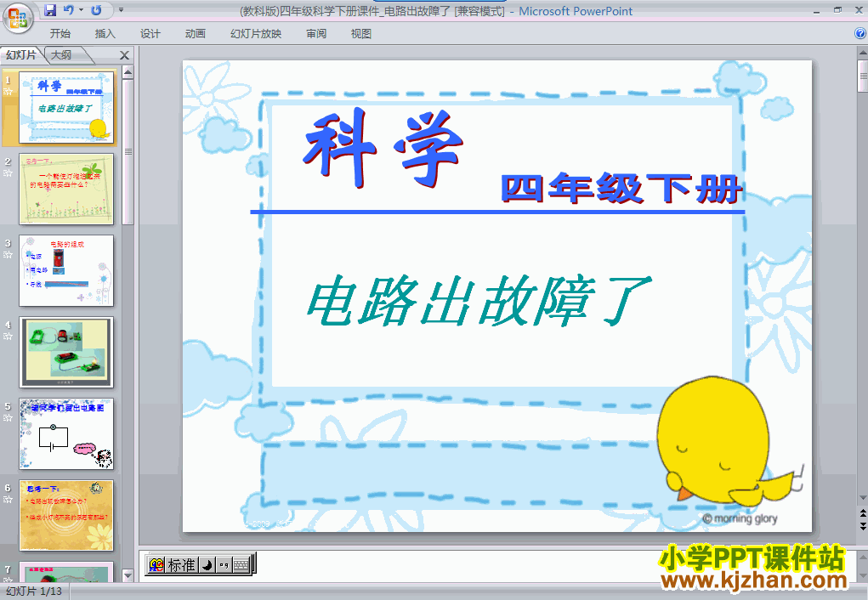Undo the last action
Image resolution: width=868 pixels, height=600 pixels.
69,10
